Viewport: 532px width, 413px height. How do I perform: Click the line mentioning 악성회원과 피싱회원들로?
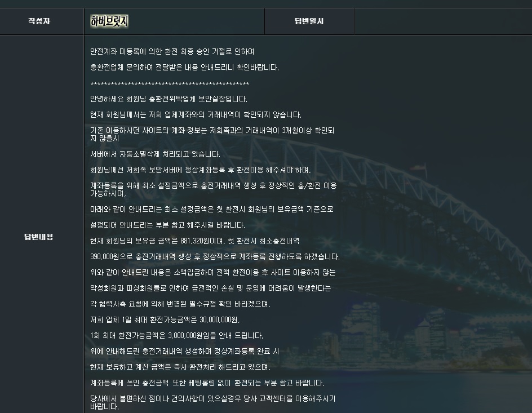(x=210, y=288)
